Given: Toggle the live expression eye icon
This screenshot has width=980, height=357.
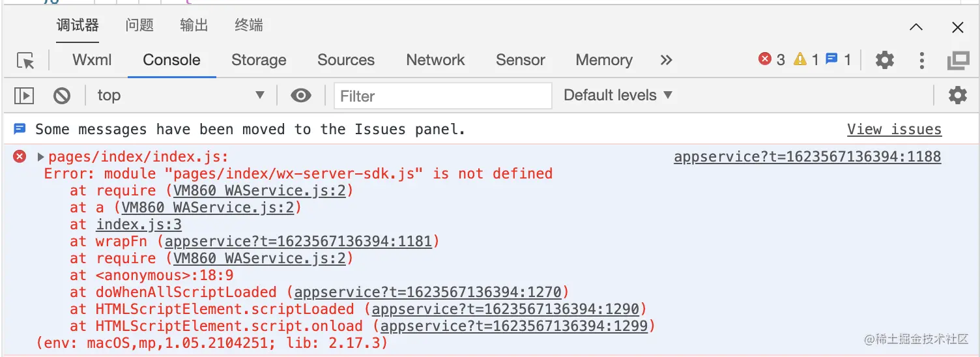Looking at the screenshot, I should (x=300, y=96).
